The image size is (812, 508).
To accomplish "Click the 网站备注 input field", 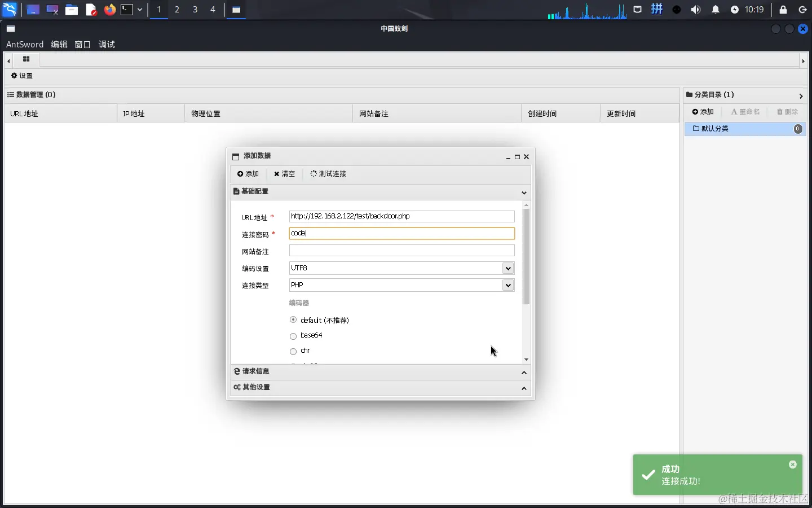I will point(401,251).
